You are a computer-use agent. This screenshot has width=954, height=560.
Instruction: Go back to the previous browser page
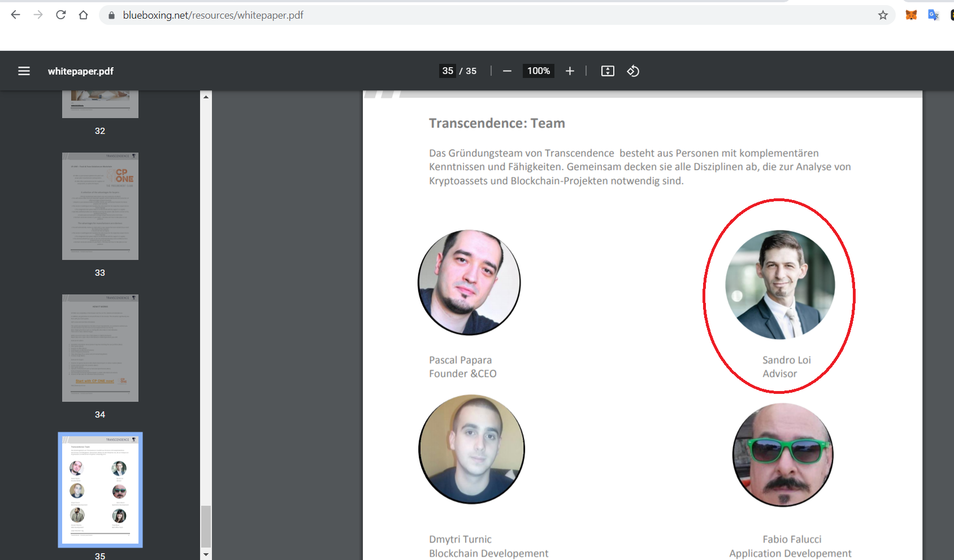[16, 15]
